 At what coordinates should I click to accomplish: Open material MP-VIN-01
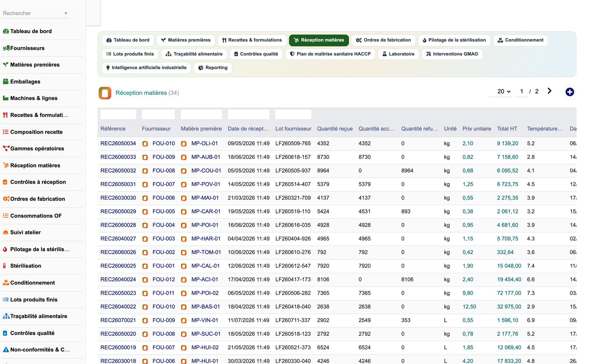(x=205, y=320)
